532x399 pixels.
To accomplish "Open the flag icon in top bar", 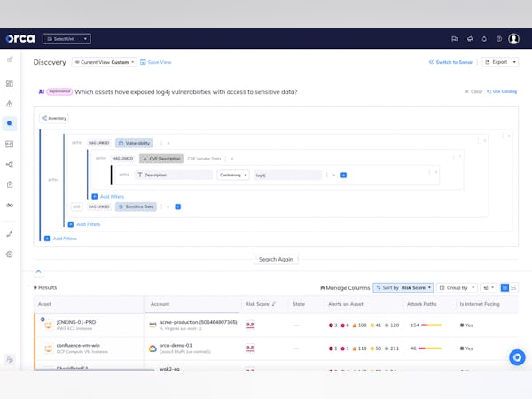I will point(455,39).
